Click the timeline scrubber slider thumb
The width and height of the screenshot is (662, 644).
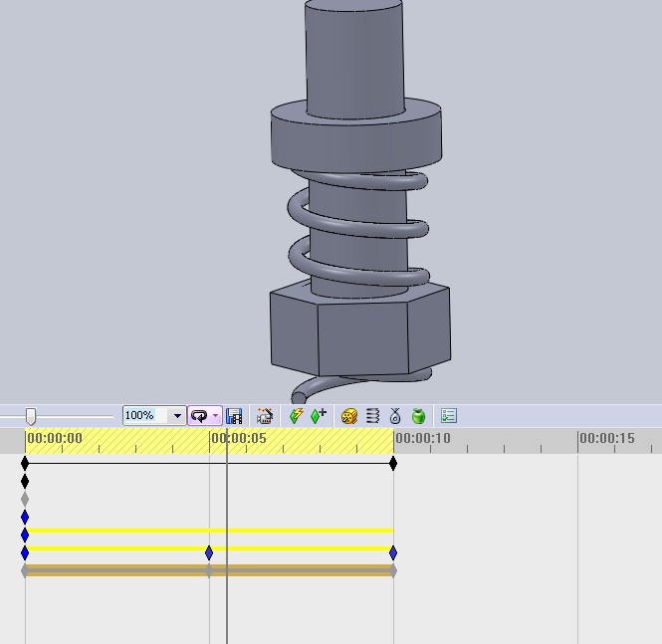pyautogui.click(x=31, y=416)
